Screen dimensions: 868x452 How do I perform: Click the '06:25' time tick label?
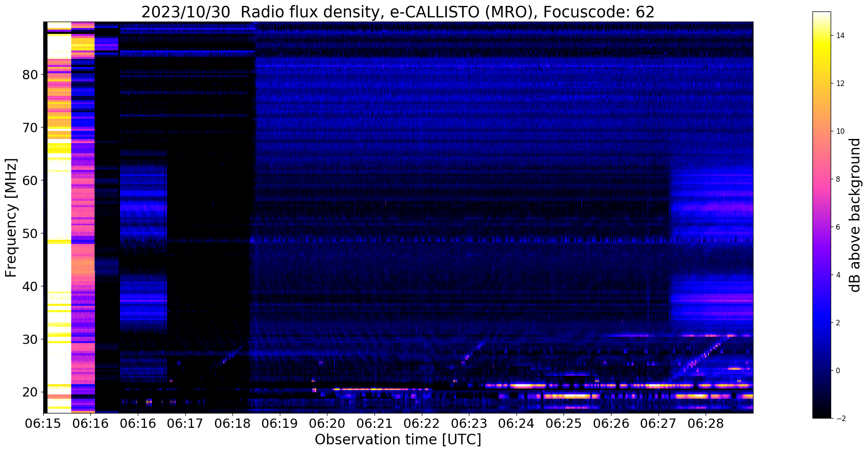(x=564, y=423)
